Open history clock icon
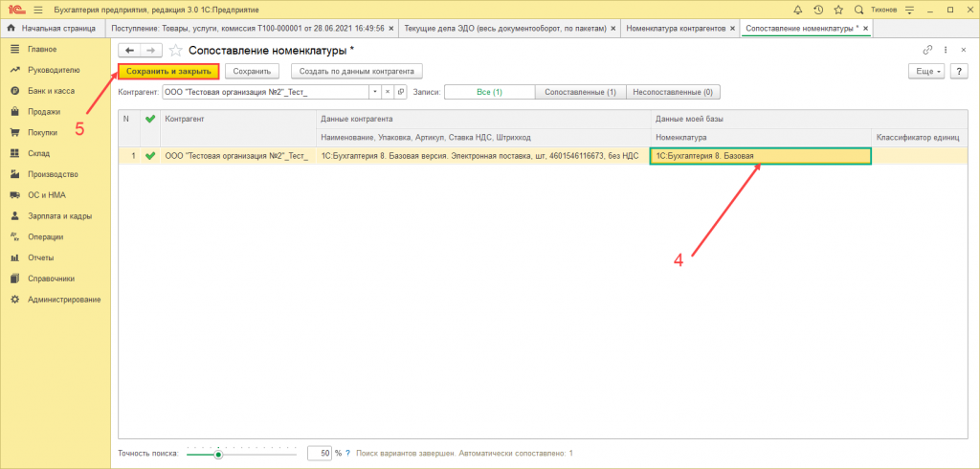This screenshot has height=469, width=980. coord(818,10)
